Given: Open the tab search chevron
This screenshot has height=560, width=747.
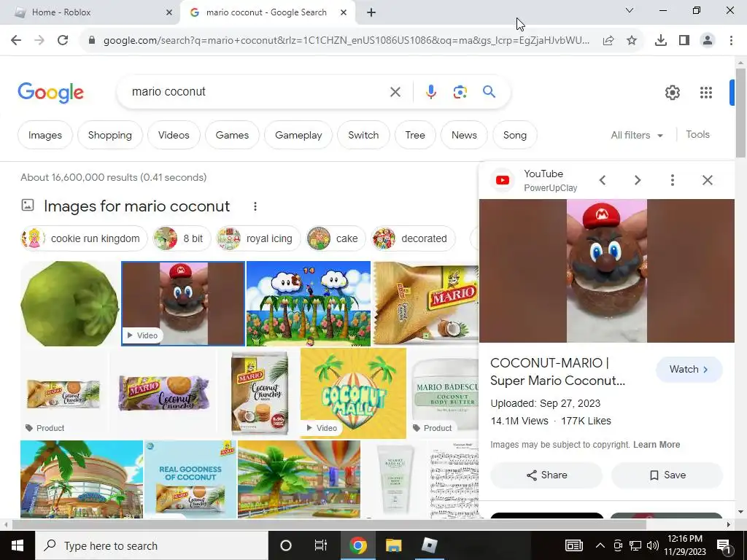Looking at the screenshot, I should pos(630,10).
